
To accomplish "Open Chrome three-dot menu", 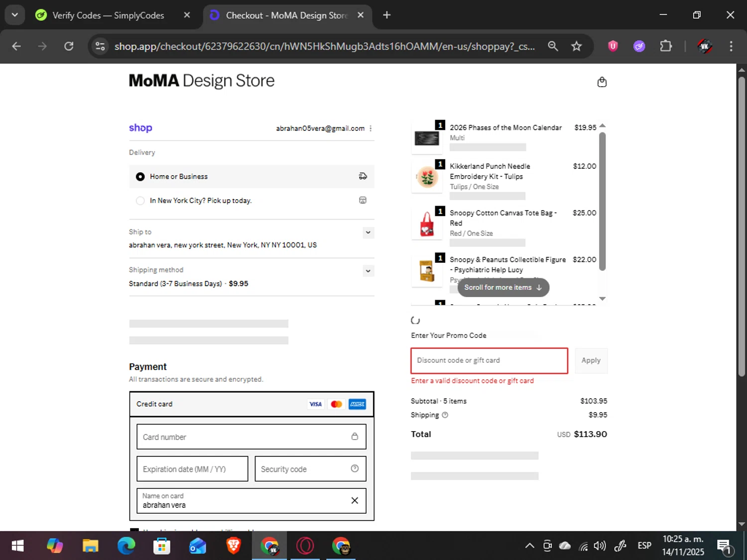I will 731,46.
